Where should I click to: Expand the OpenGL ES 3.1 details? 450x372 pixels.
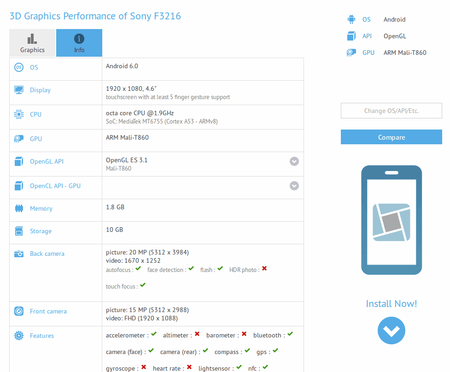point(294,161)
